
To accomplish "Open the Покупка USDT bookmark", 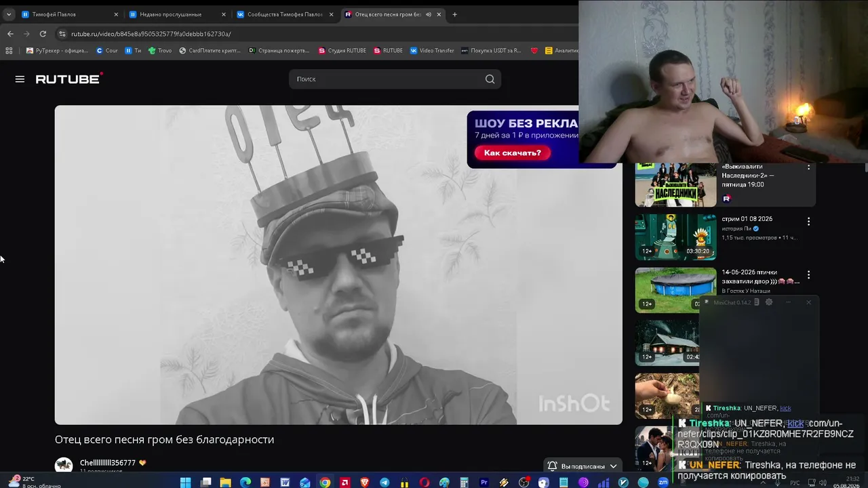I will point(491,50).
